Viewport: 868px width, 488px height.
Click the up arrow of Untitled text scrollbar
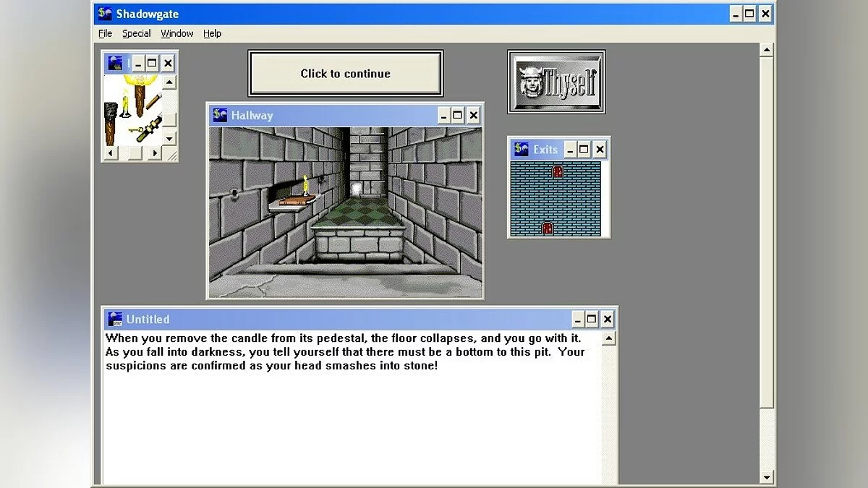point(608,338)
